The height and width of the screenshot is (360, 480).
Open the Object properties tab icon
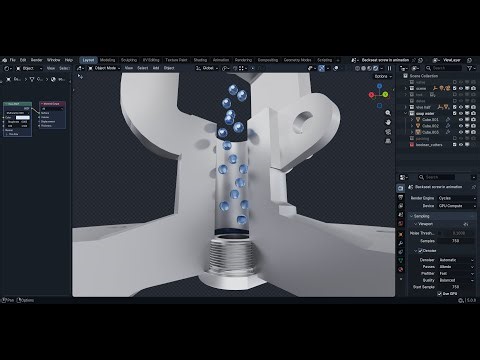(401, 235)
